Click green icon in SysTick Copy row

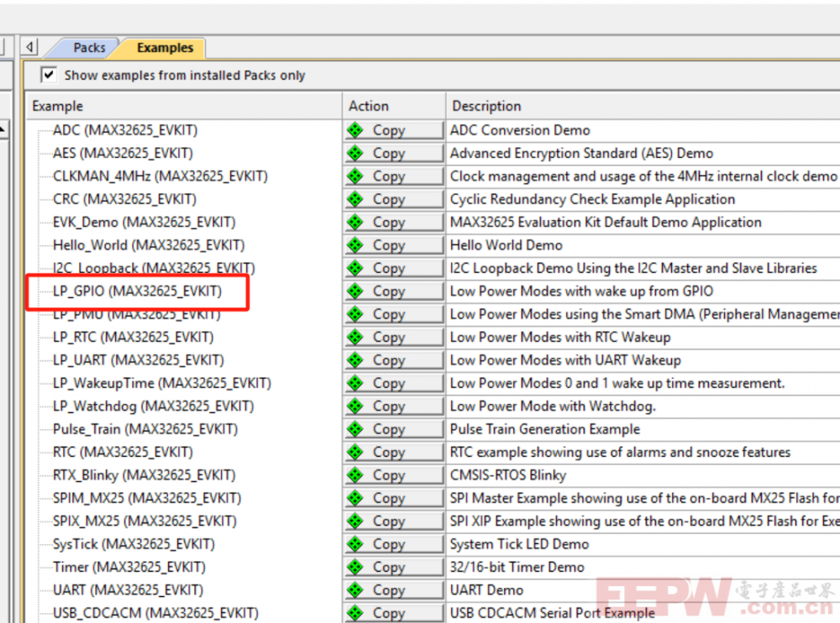click(x=354, y=544)
